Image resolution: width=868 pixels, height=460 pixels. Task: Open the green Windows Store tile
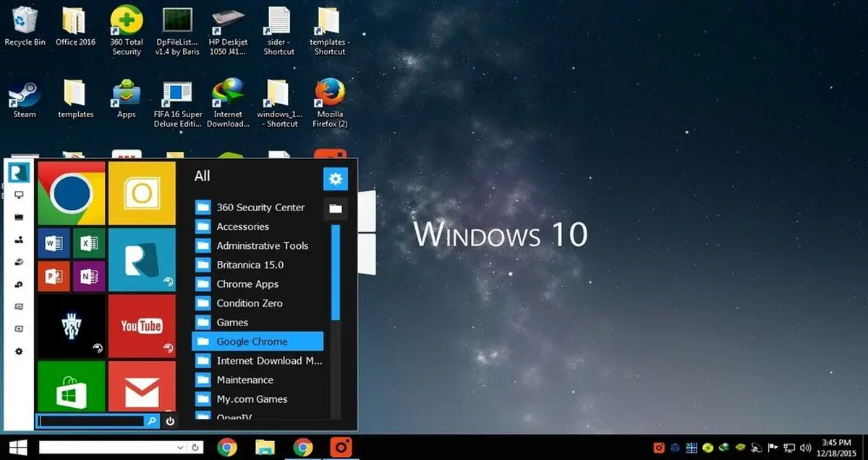tap(71, 386)
